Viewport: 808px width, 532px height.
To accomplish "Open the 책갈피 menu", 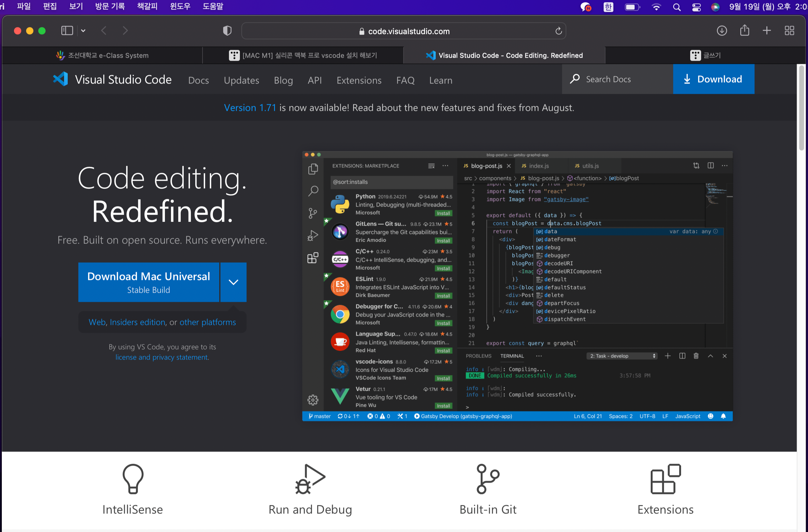I will point(147,6).
